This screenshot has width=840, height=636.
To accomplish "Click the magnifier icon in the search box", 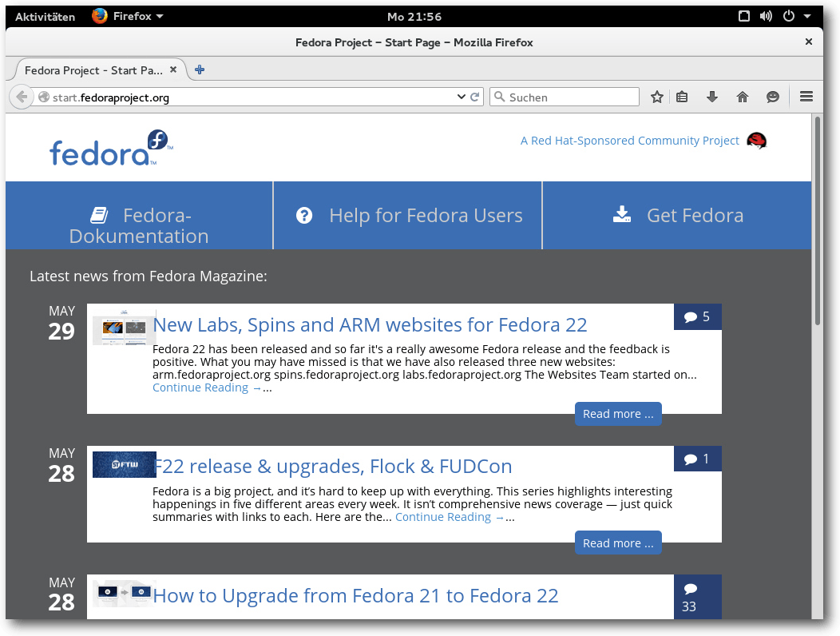I will pos(499,97).
